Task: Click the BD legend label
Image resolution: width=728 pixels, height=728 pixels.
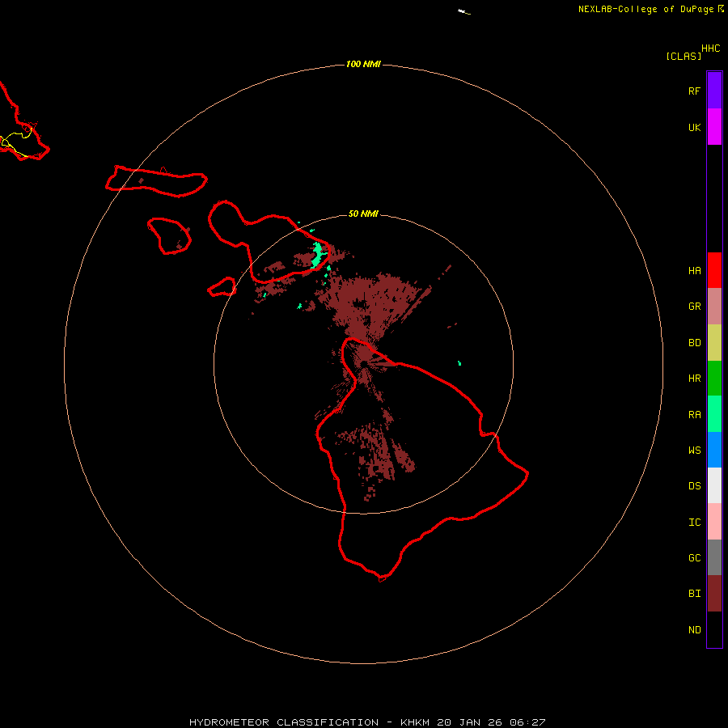Action: 694,343
